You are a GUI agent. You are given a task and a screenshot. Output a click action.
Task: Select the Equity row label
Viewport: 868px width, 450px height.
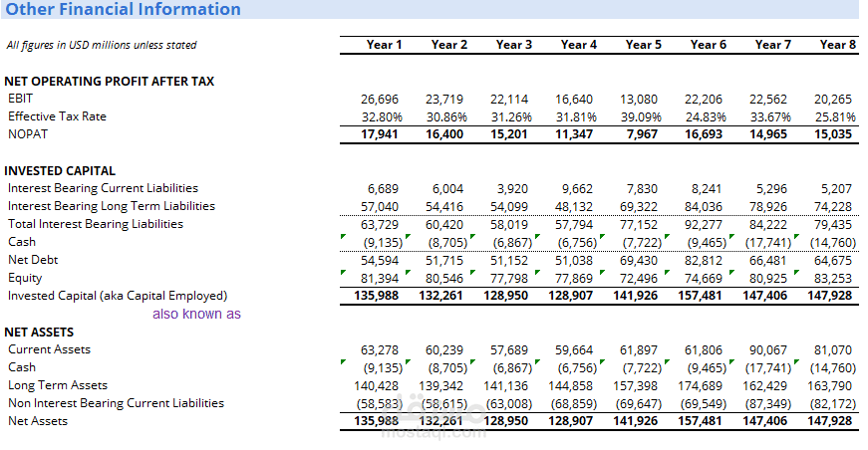click(x=25, y=278)
